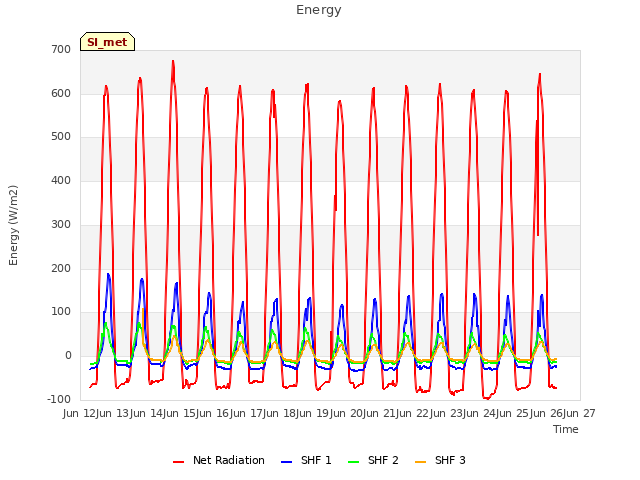640x480 pixels.
Task: Click the -100 y-axis tick label
Action: 59,399
